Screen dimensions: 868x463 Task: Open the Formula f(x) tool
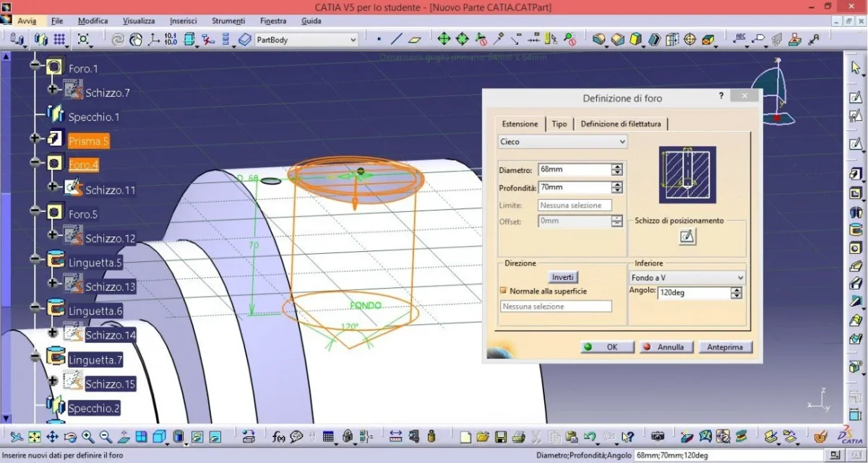[279, 437]
